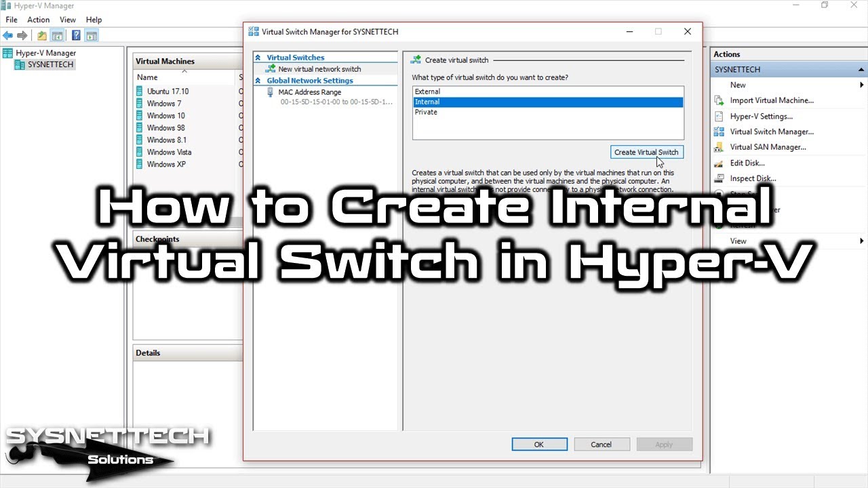Click the SYSNETTECH server icon in tree

pos(20,64)
